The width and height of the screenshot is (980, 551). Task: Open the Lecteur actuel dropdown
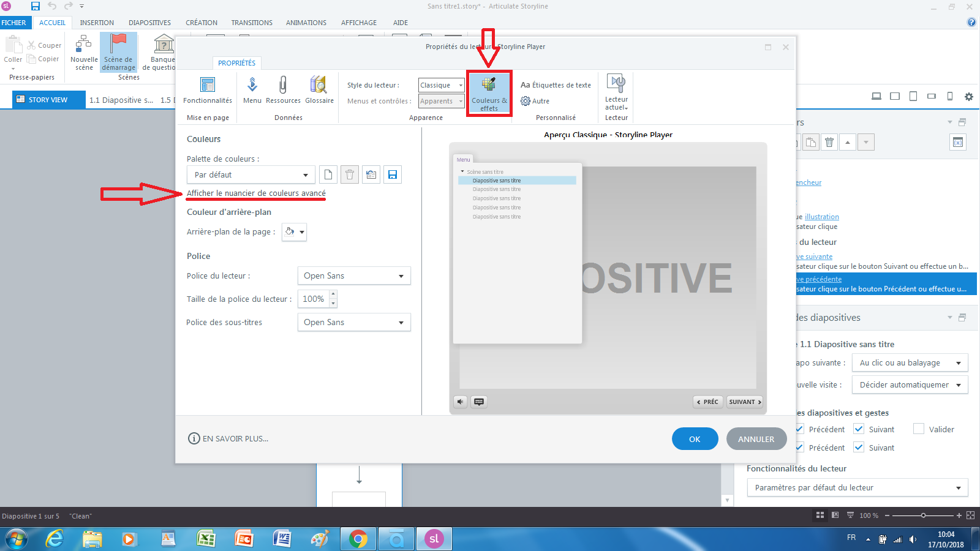click(x=616, y=93)
